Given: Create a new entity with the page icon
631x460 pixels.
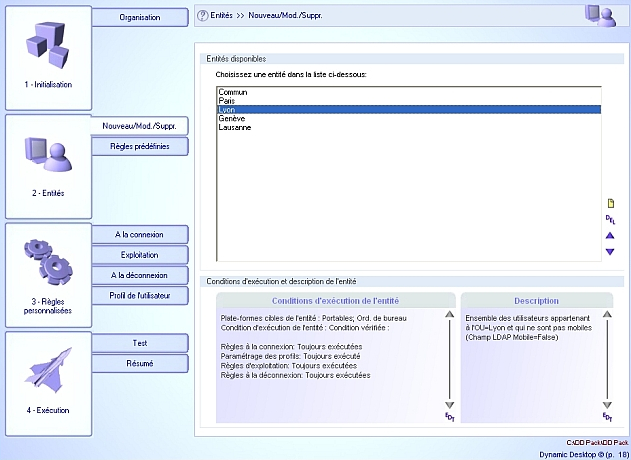Looking at the screenshot, I should 610,203.
